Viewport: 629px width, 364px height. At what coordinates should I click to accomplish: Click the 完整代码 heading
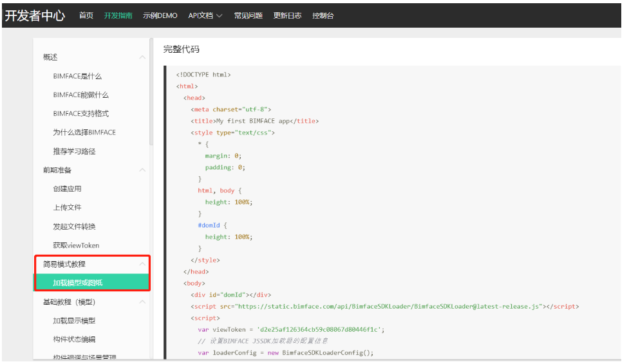[182, 50]
